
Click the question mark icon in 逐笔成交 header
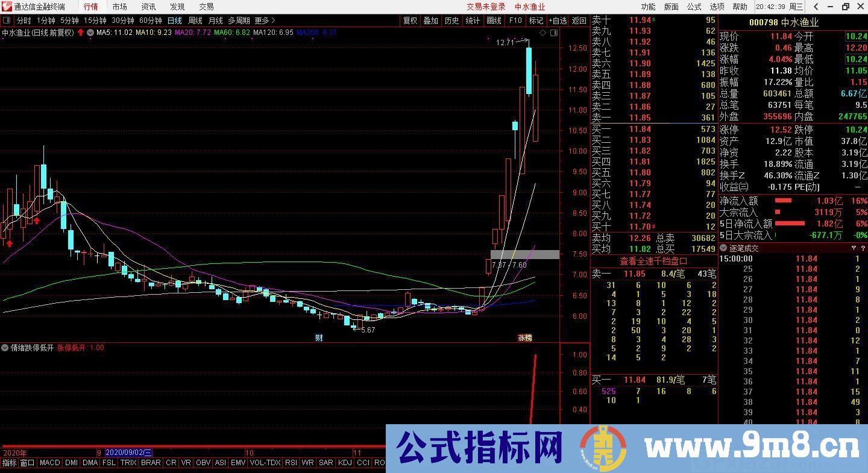863,248
